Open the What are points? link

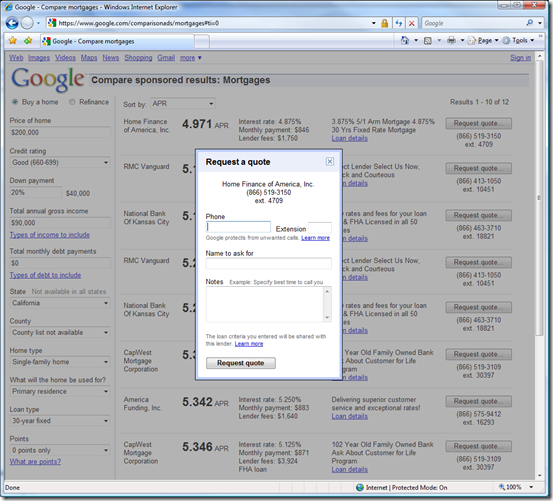tap(35, 462)
